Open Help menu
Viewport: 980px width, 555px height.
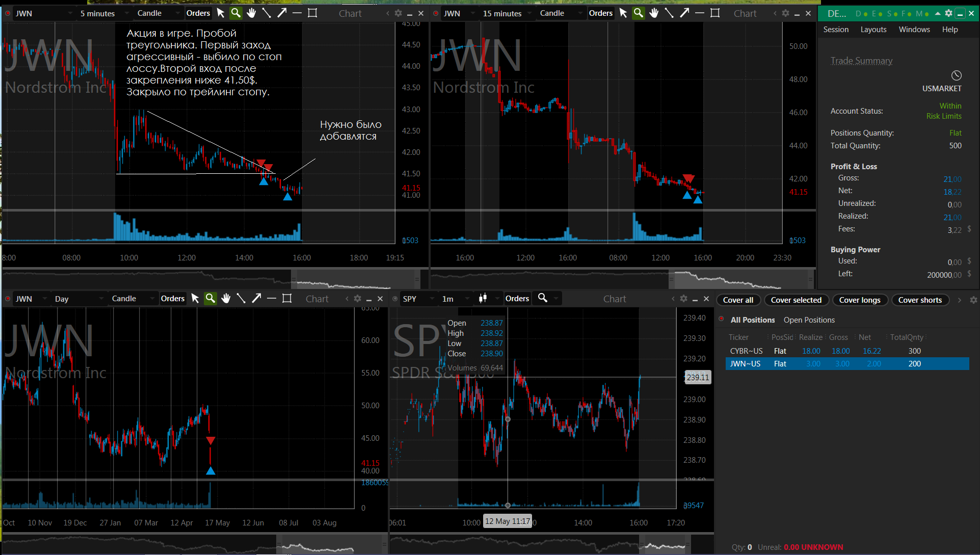coord(950,30)
